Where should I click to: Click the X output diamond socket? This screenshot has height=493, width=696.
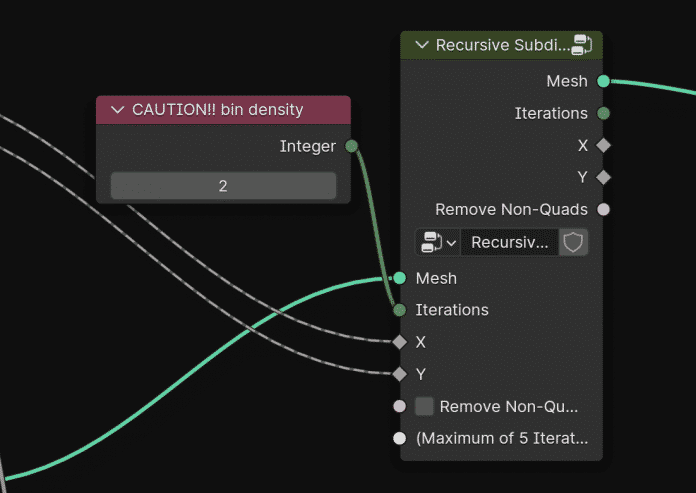coord(604,146)
